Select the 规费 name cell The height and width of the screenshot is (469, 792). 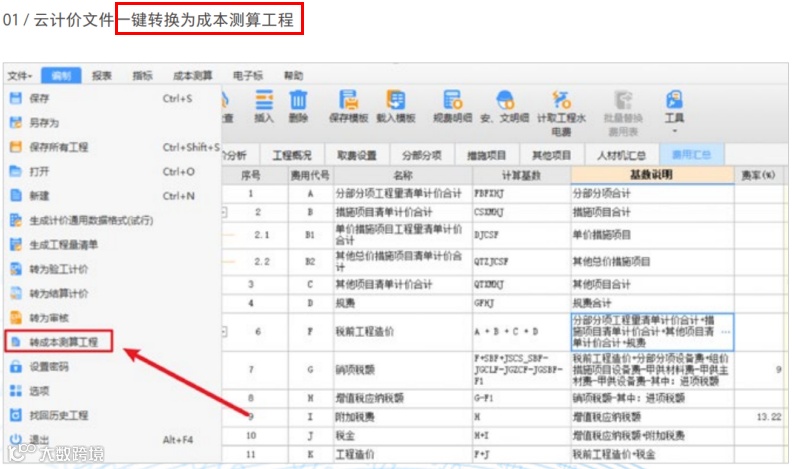[403, 303]
